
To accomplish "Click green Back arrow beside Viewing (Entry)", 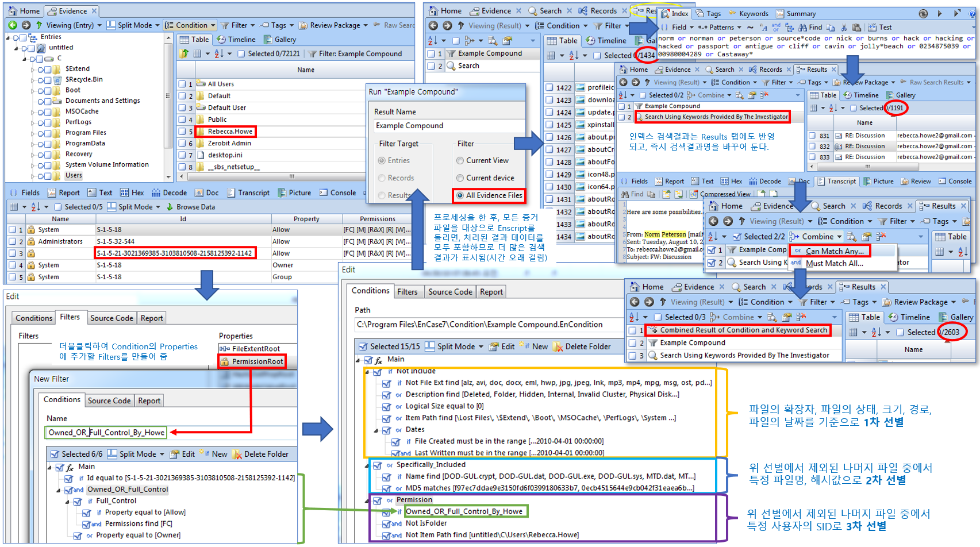I will [x=13, y=25].
